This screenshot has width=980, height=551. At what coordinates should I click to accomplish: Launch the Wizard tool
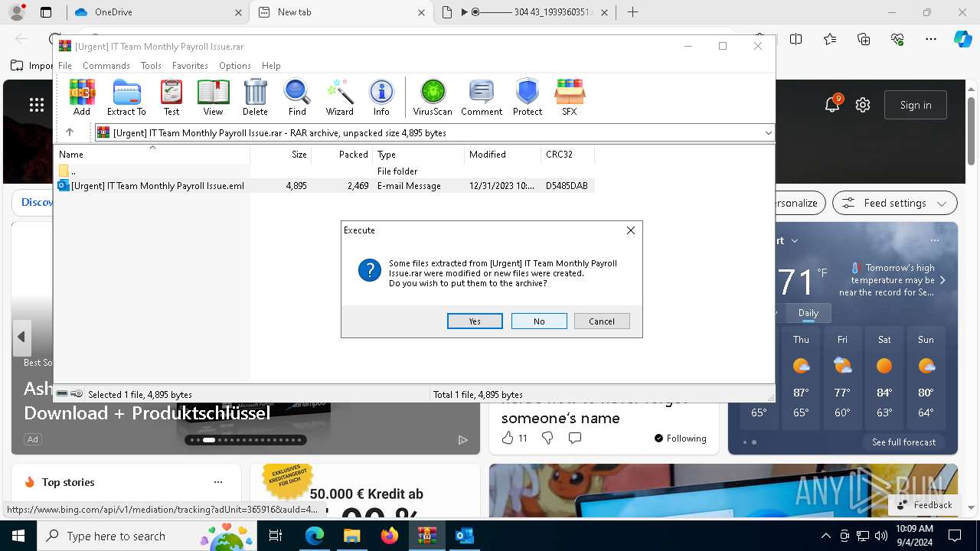pyautogui.click(x=339, y=97)
